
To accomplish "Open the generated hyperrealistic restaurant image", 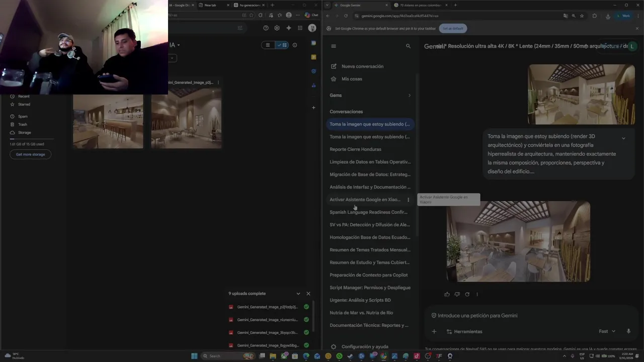I will click(518, 241).
